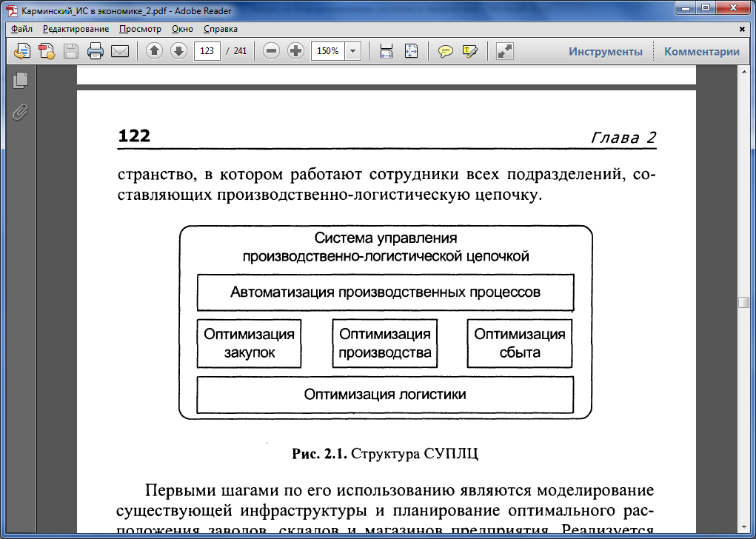Print the document with the printer icon

click(95, 51)
